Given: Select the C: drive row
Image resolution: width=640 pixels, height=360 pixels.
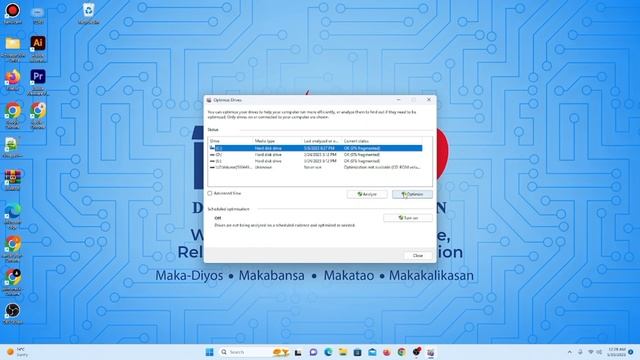Looking at the screenshot, I should [316, 148].
